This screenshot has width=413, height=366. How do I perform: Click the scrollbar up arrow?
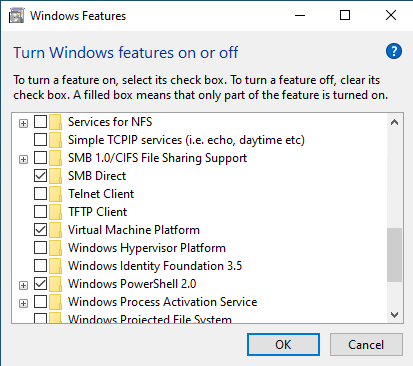394,123
